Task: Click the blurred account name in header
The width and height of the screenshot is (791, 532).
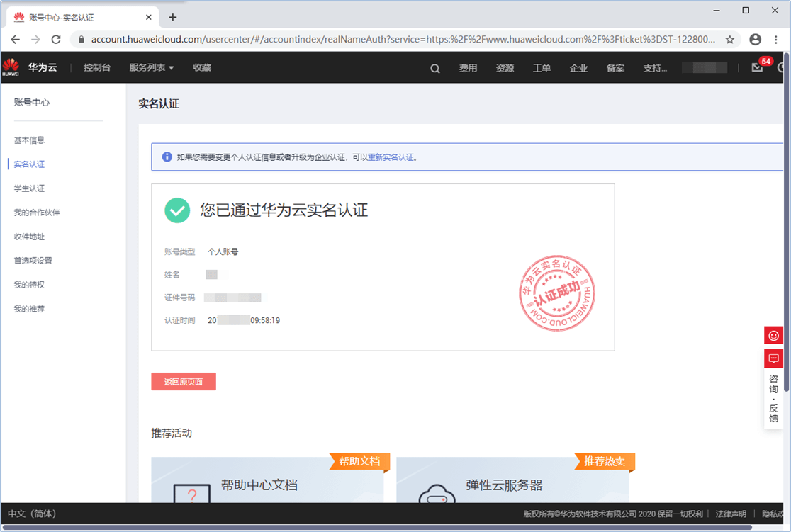Action: (x=705, y=67)
